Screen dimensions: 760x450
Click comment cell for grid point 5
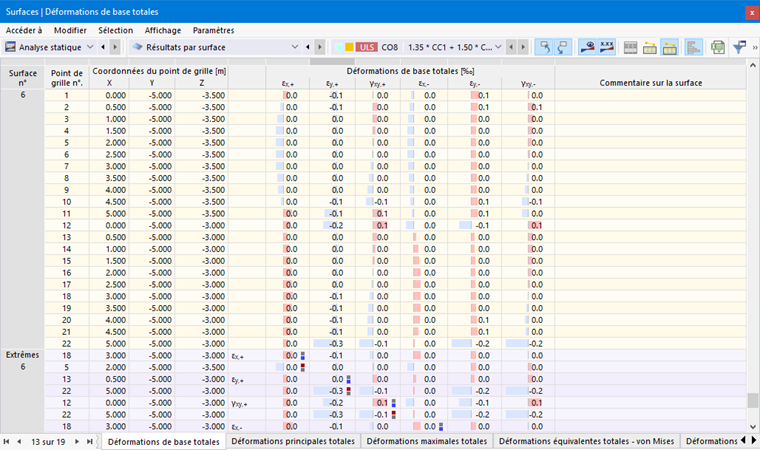[x=650, y=143]
